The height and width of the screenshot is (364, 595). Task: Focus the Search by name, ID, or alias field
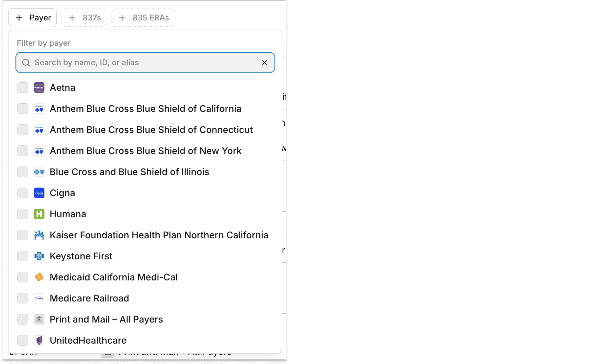145,63
